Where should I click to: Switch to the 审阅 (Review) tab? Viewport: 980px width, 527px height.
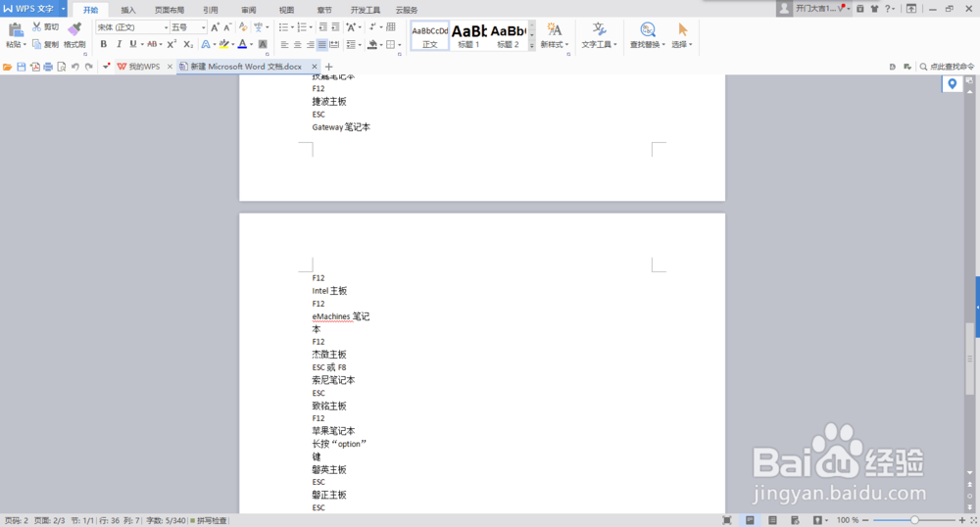pos(248,10)
